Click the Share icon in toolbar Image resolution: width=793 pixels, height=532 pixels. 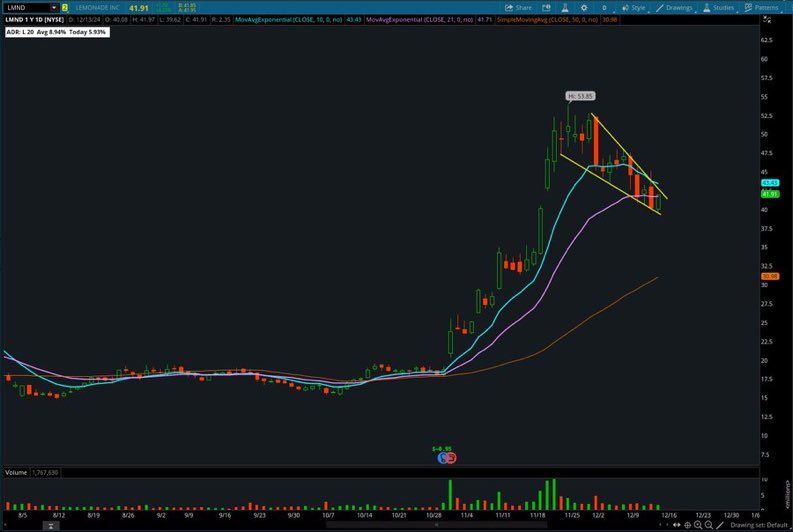click(x=518, y=8)
